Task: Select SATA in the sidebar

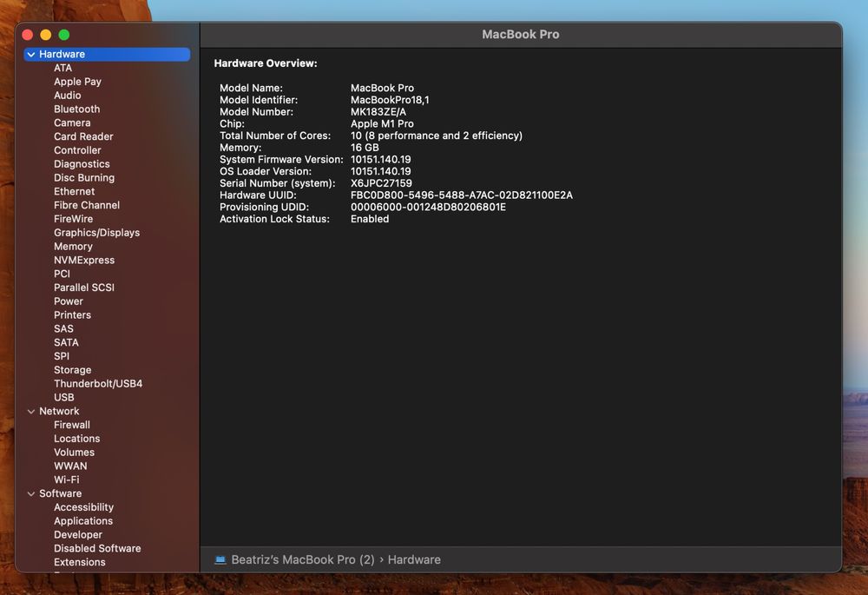Action: coord(67,342)
